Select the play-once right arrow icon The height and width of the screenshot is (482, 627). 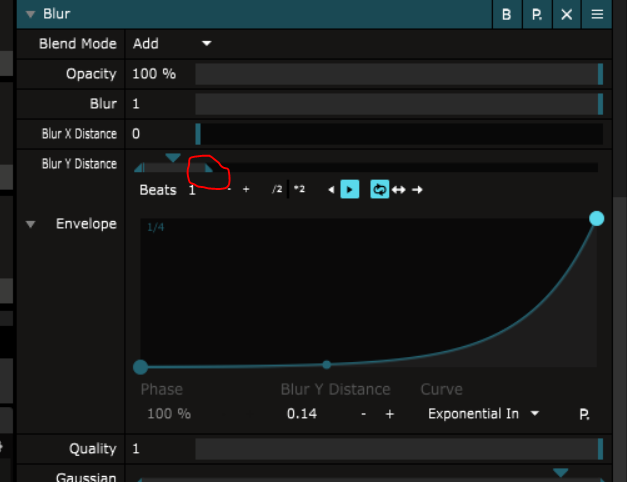point(417,189)
